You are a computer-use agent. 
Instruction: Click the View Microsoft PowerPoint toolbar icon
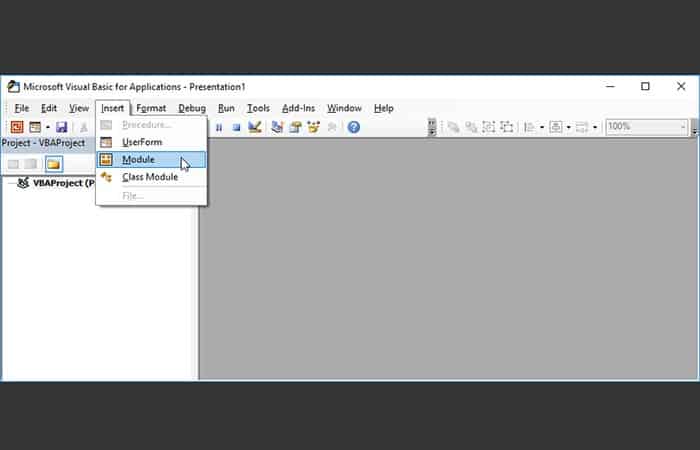[x=17, y=127]
